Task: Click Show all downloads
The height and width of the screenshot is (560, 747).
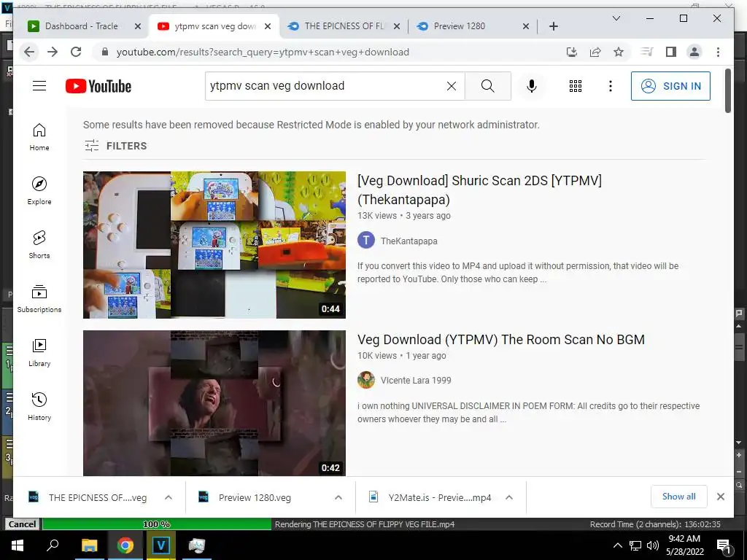Action: 678,497
